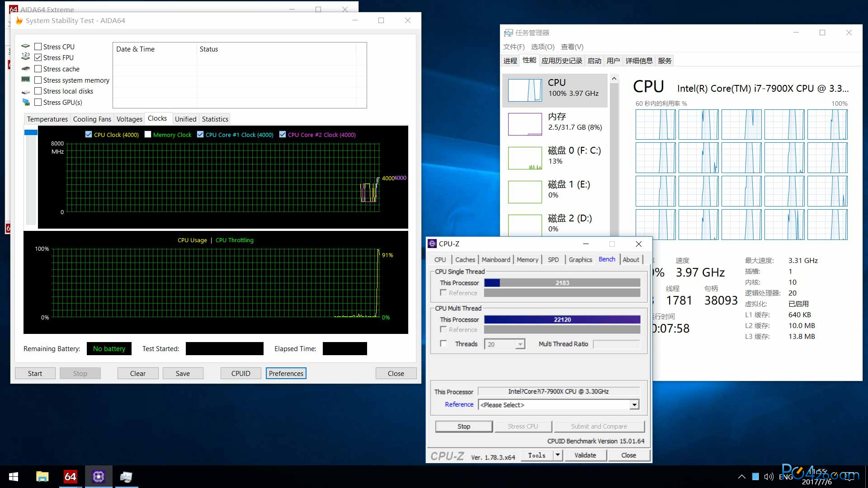This screenshot has width=868, height=488.
Task: Check Single Thread Reference checkbox in CPU-Z
Action: pyautogui.click(x=443, y=293)
